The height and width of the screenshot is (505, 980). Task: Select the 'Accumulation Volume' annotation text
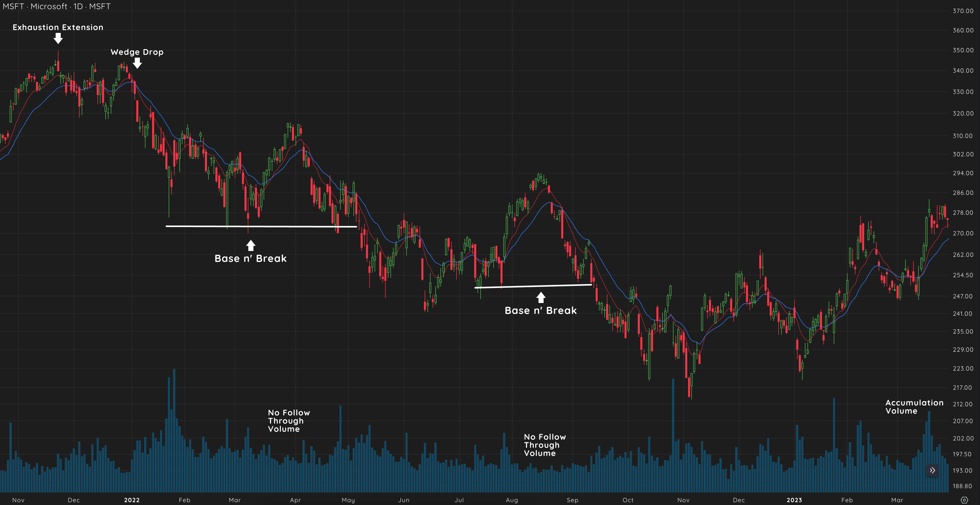click(915, 407)
